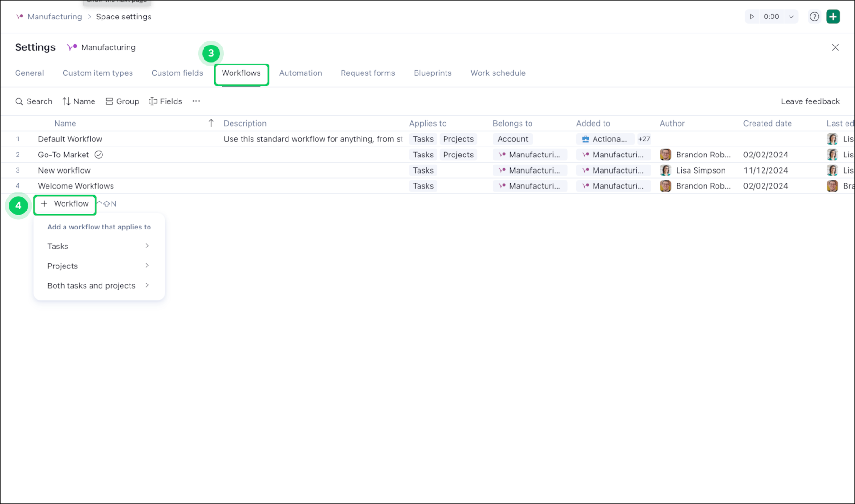Expand the Projects submenu chevron
The width and height of the screenshot is (855, 504).
(147, 266)
